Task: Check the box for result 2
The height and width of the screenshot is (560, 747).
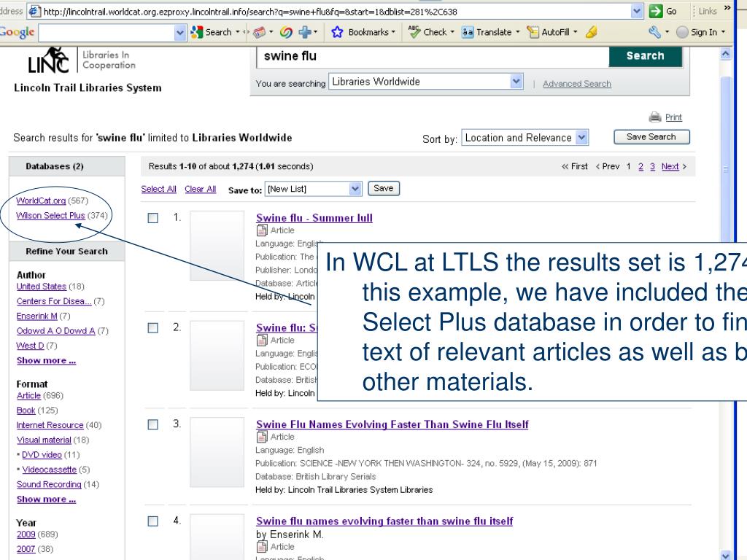Action: (153, 328)
